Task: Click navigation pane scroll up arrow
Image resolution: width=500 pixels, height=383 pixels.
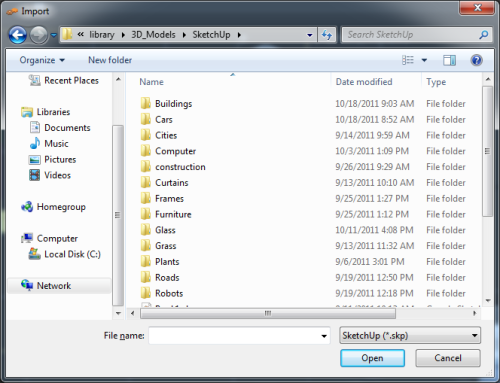Action: click(x=118, y=79)
